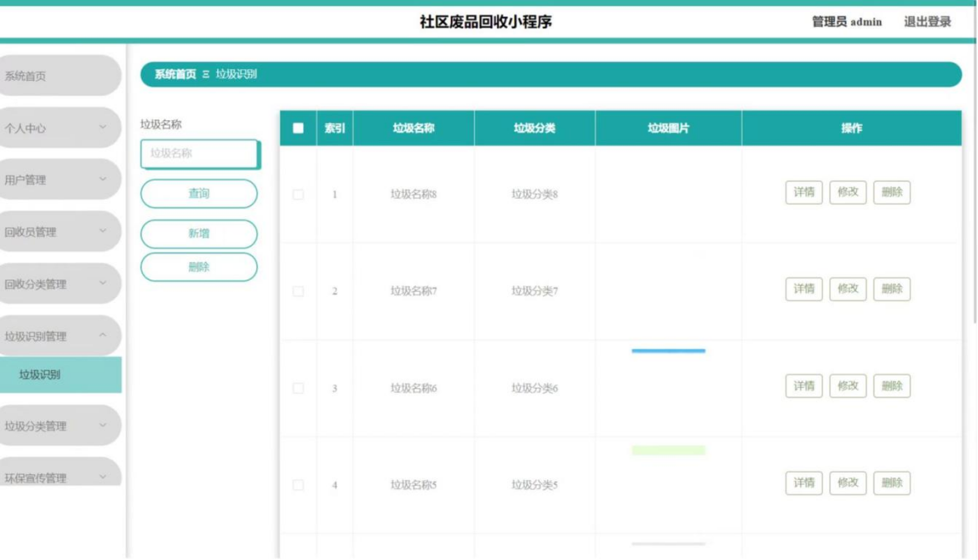Click the 操作 column header
The image size is (978, 560).
851,128
